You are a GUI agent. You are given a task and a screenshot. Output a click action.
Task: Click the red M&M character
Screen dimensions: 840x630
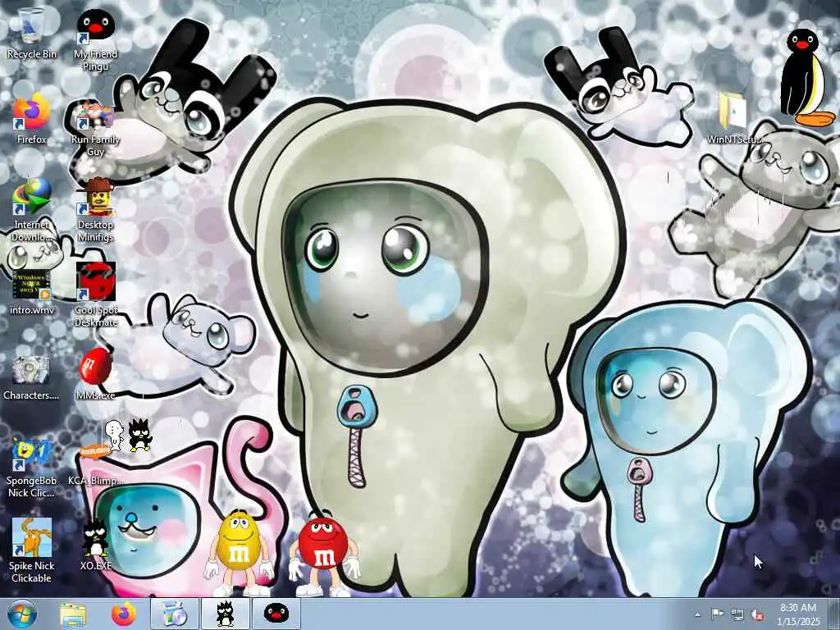pyautogui.click(x=323, y=555)
